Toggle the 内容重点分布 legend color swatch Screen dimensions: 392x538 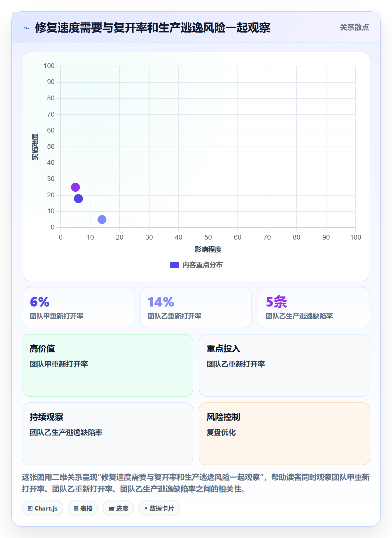[x=174, y=265]
